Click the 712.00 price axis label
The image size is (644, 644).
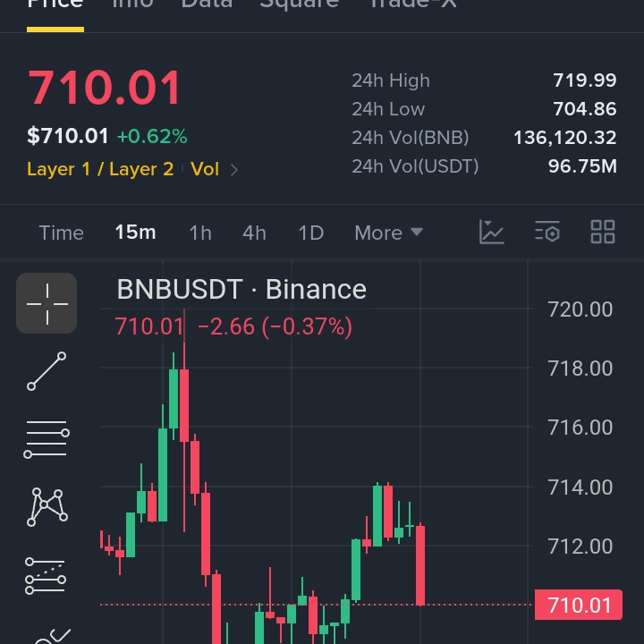(580, 547)
